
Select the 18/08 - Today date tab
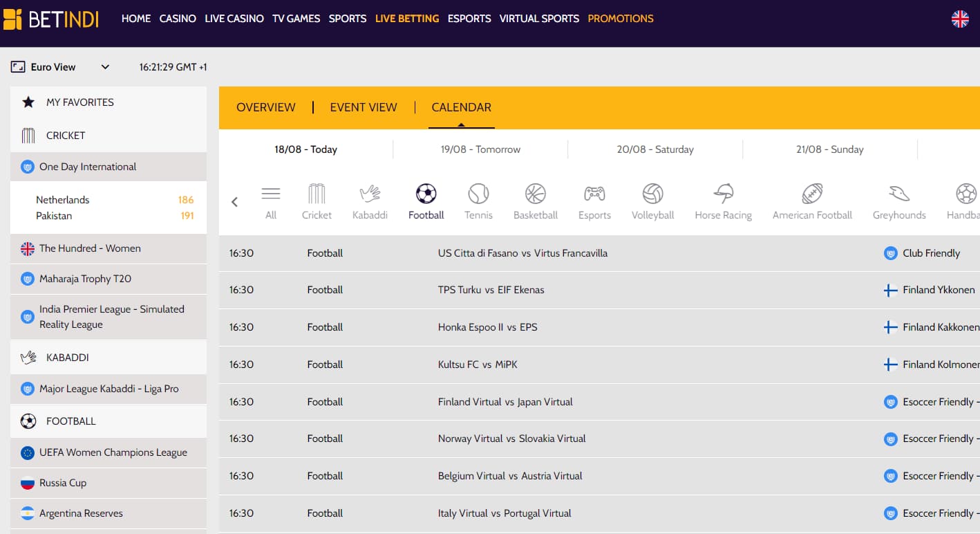pos(306,149)
